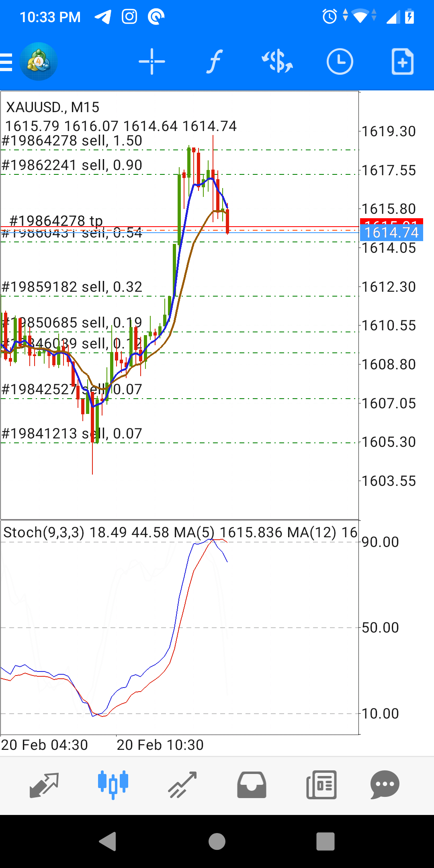Screen dimensions: 434x868
Task: Open the indicators function list
Action: [215, 61]
